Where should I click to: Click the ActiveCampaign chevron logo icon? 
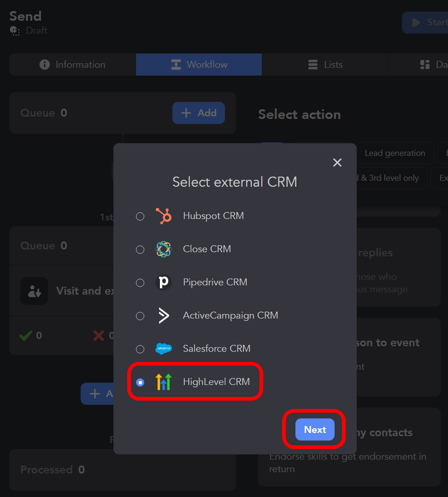(164, 315)
